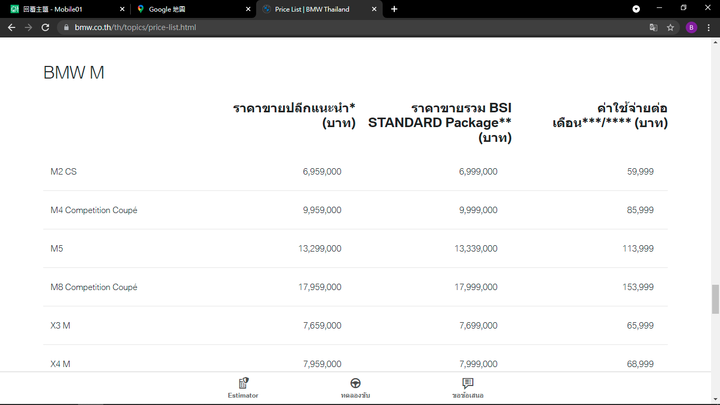
Task: Click the monthly expense column header
Action: [610, 115]
